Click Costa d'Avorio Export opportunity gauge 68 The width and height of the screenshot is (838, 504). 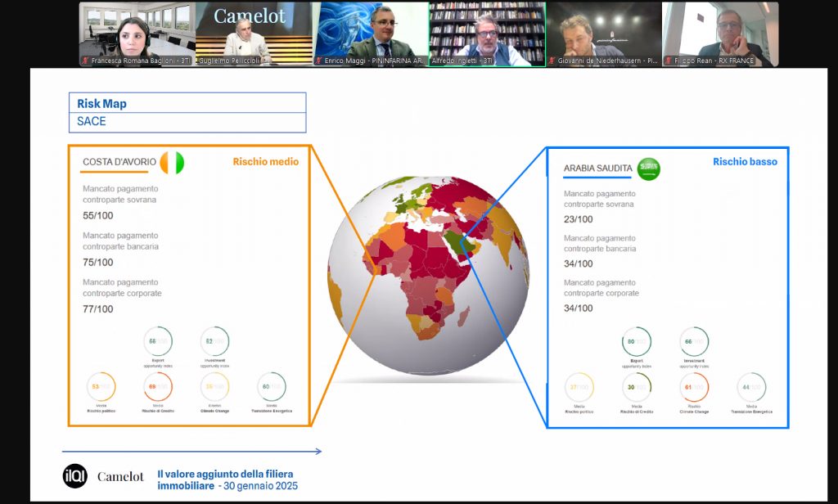(158, 341)
